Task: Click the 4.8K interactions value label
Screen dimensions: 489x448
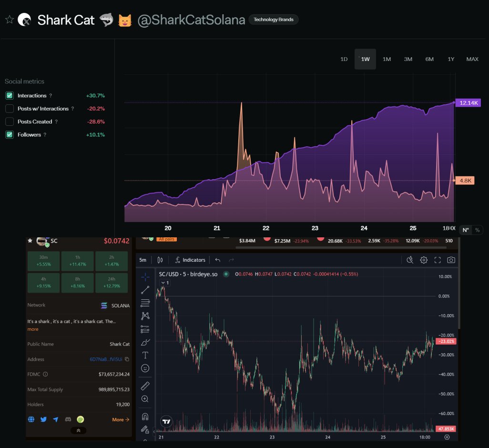Action: tap(465, 181)
